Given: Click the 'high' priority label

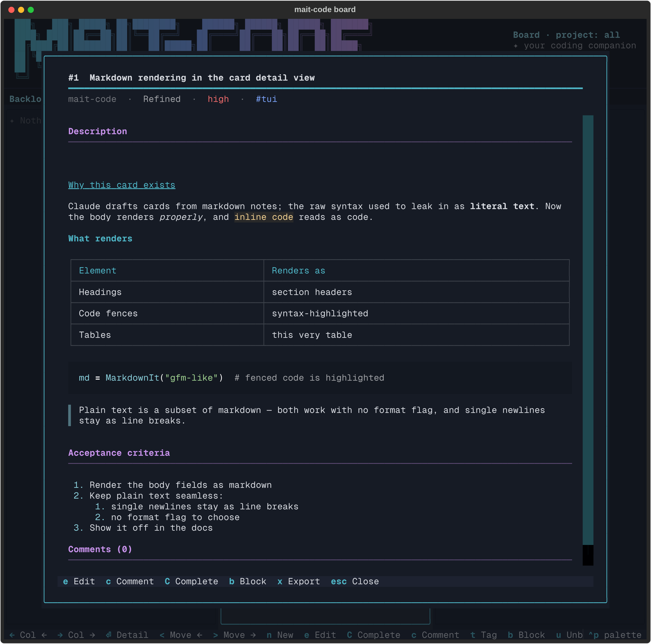Looking at the screenshot, I should (218, 99).
